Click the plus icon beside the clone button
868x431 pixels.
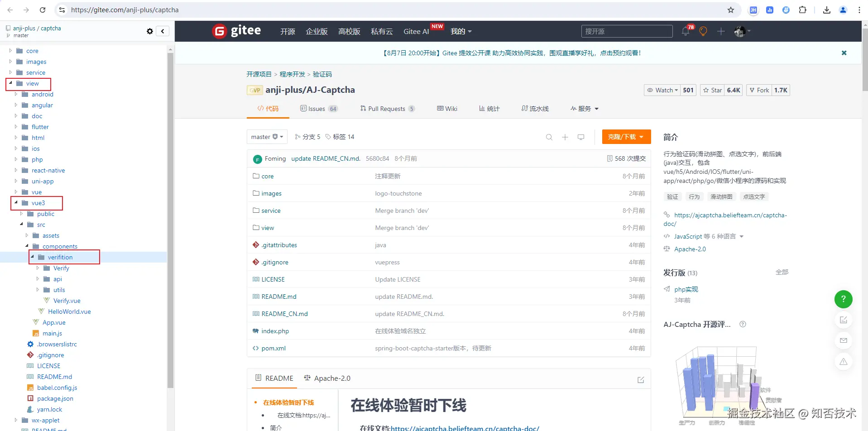pos(565,137)
